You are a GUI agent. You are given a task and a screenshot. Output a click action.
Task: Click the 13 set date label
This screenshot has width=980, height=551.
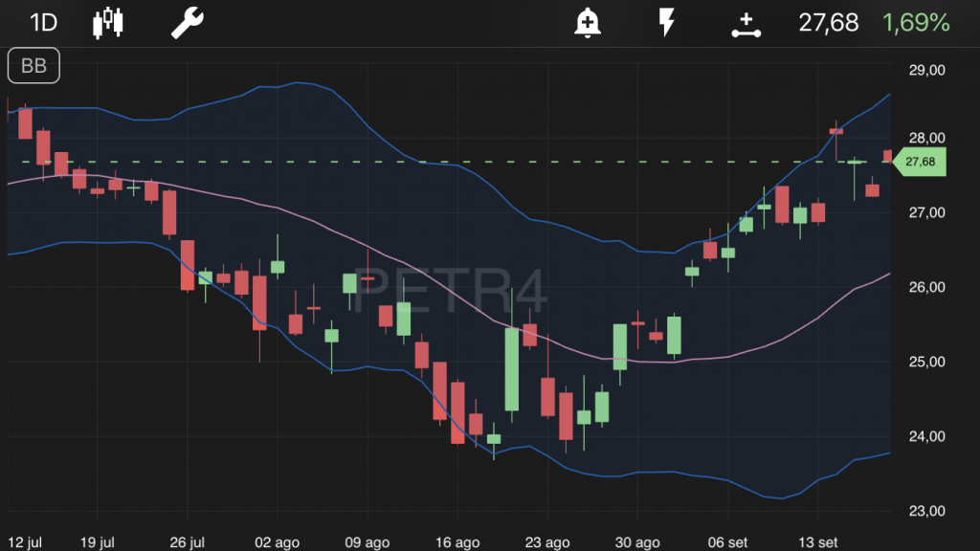[x=817, y=542]
